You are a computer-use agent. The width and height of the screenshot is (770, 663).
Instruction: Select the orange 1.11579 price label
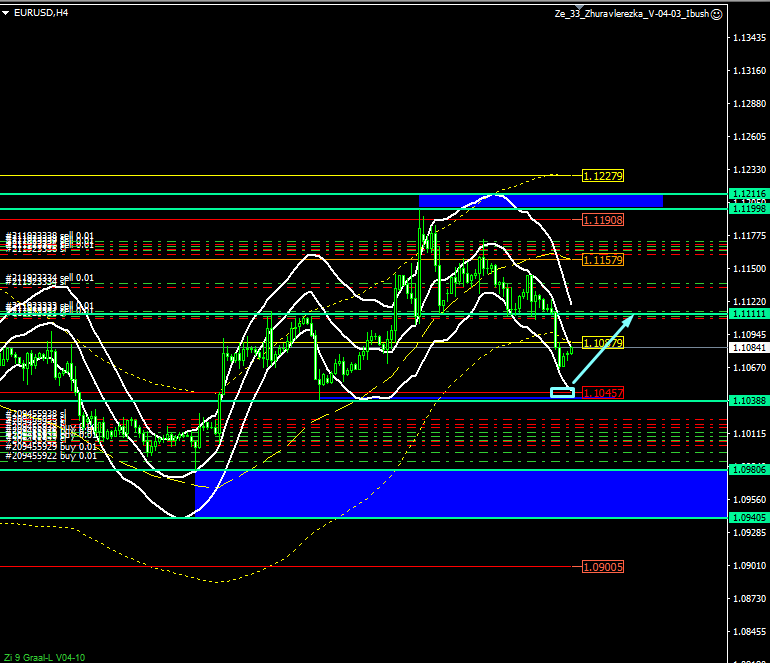click(x=603, y=260)
